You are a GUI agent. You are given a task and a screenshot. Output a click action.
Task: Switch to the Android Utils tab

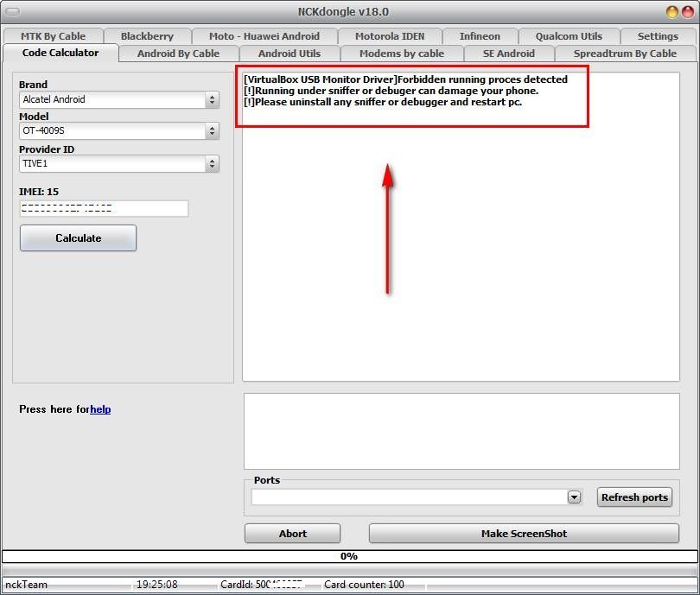(290, 54)
